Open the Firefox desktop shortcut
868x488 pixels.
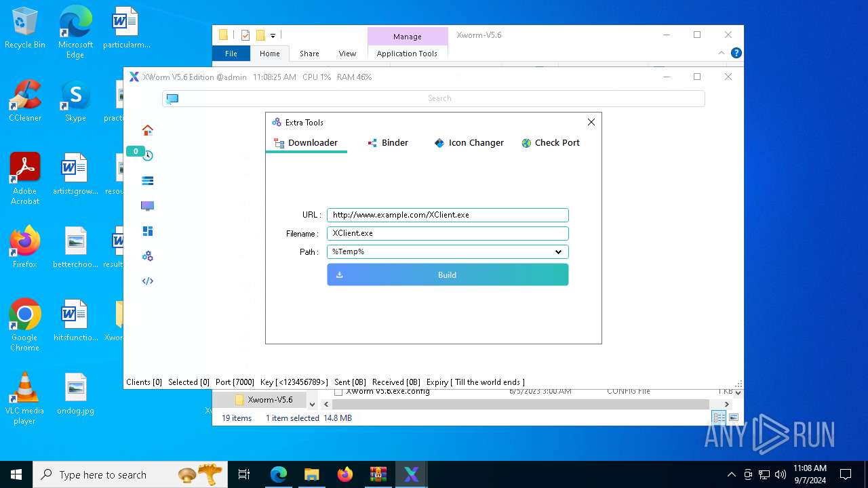coord(25,248)
